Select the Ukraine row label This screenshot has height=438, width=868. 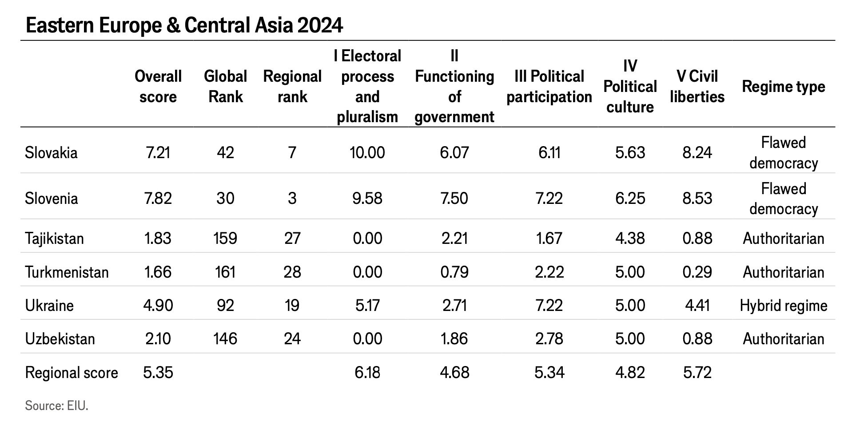click(x=49, y=306)
